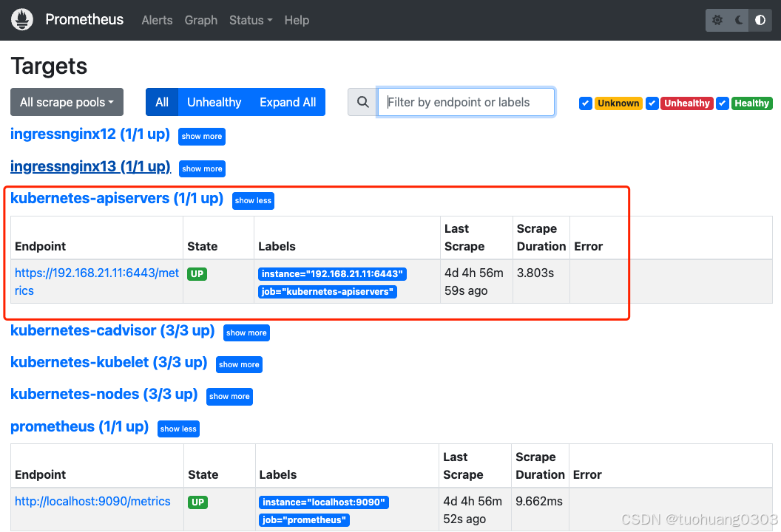Screen dimensions: 781x532
Task: Click UP state badge for apiservers target
Action: point(197,273)
